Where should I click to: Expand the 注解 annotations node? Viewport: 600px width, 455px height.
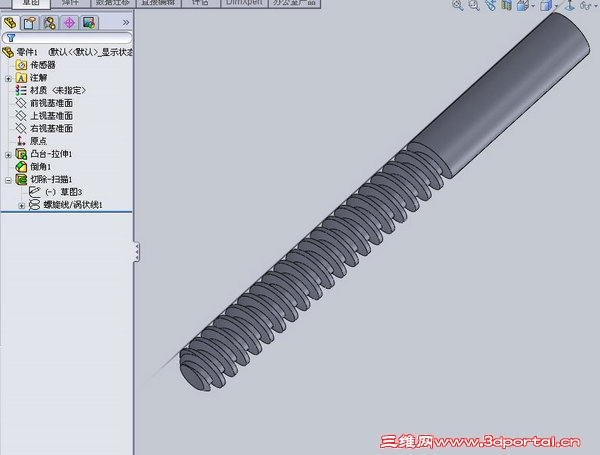8,78
